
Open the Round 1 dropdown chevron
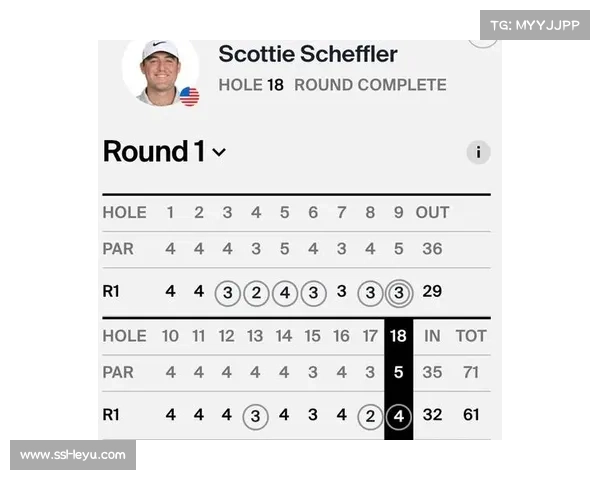click(219, 152)
